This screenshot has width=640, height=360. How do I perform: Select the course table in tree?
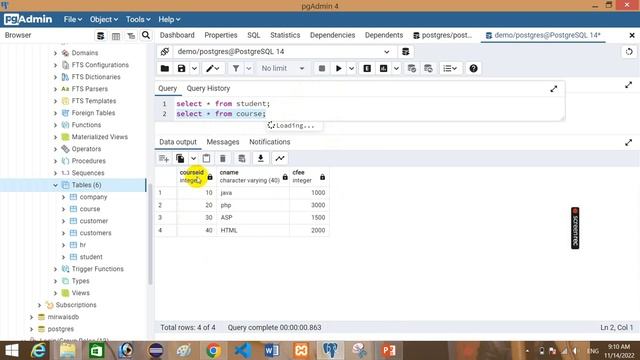tap(90, 209)
